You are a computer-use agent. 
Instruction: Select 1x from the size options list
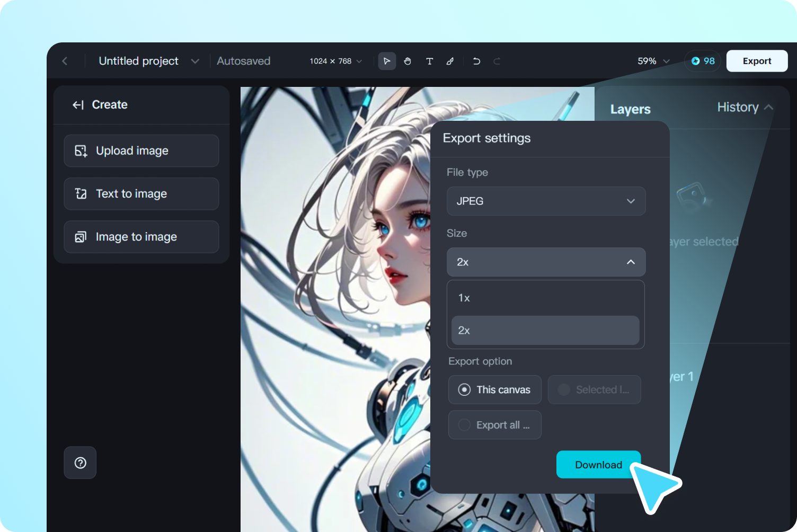click(x=545, y=297)
